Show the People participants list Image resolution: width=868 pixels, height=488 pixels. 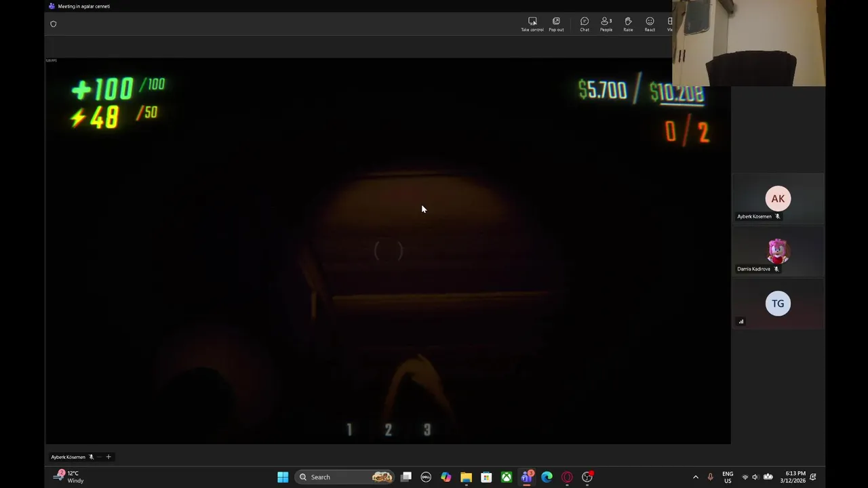pos(606,24)
